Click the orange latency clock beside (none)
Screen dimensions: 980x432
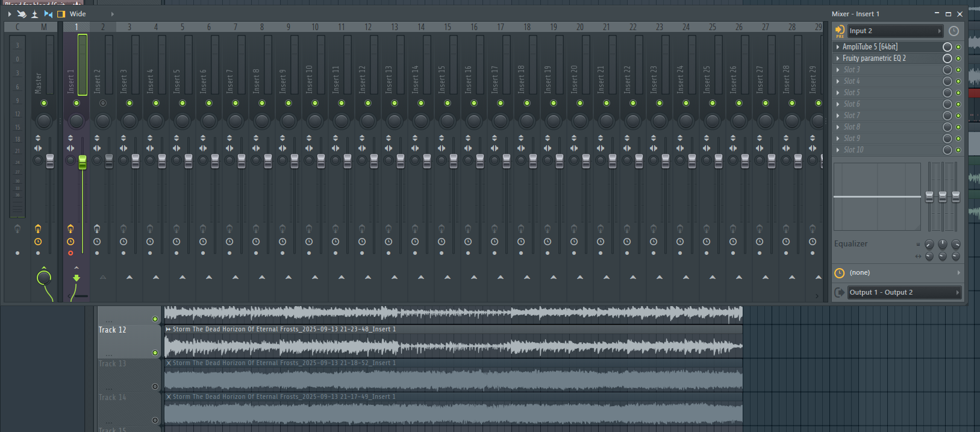(839, 273)
